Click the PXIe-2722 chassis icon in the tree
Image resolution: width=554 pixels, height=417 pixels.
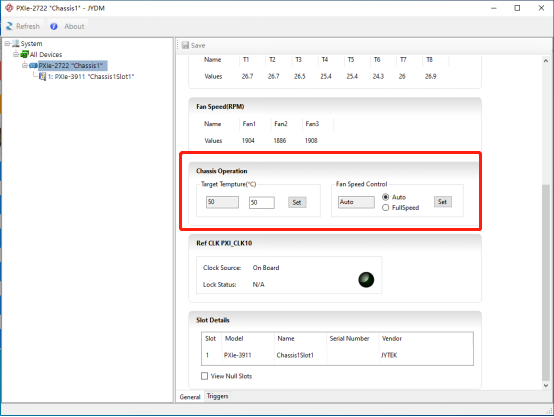pyautogui.click(x=34, y=65)
